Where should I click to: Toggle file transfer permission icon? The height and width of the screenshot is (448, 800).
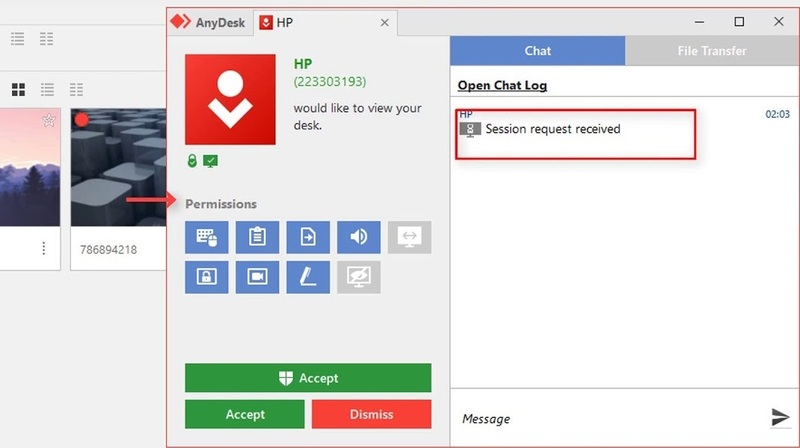308,237
